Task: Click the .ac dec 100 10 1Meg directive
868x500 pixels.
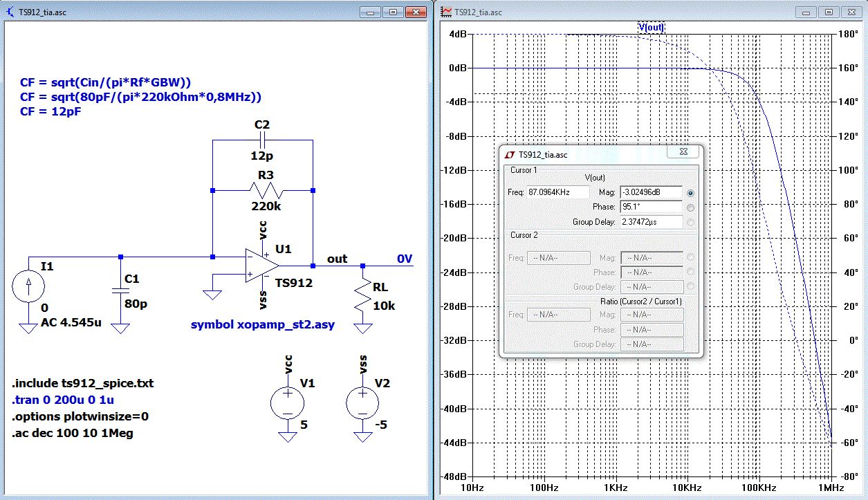Action: pyautogui.click(x=73, y=434)
